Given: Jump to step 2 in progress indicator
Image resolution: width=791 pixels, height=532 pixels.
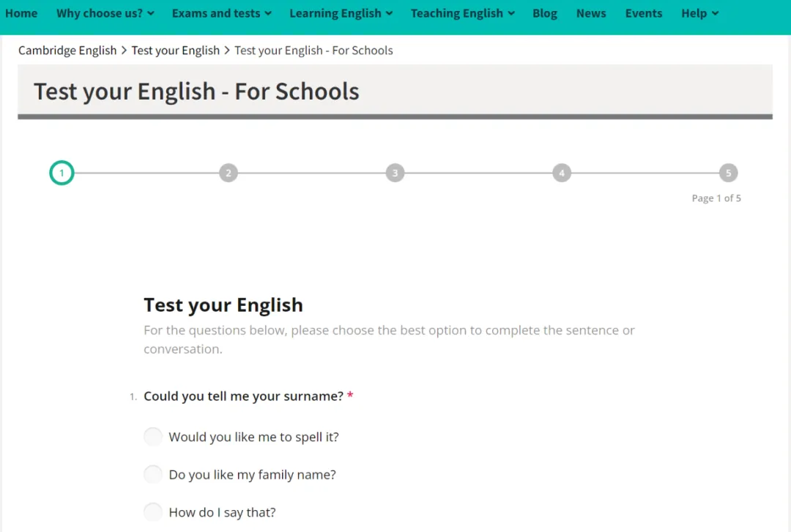Looking at the screenshot, I should 229,173.
